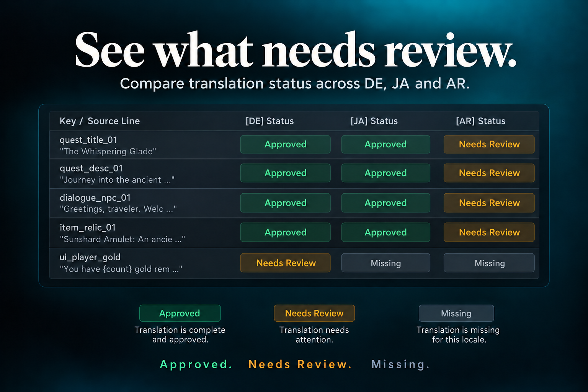This screenshot has height=392, width=588.
Task: Click the key name quest_title_01
Action: 88,140
